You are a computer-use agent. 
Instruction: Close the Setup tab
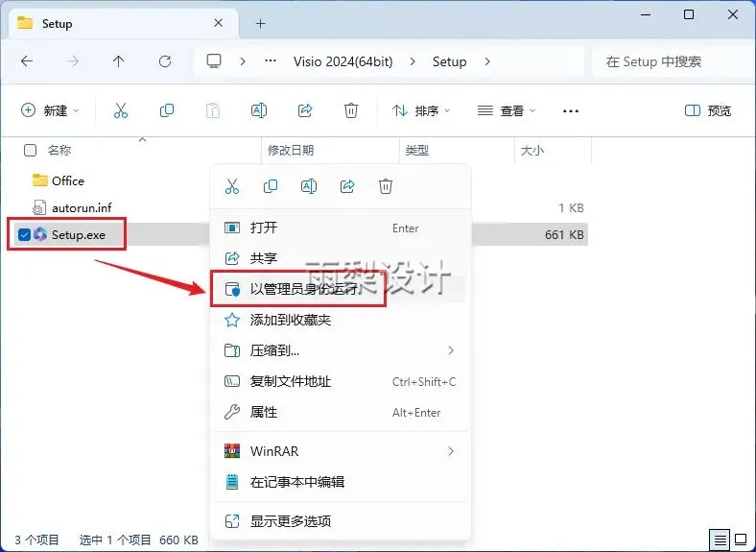click(219, 23)
